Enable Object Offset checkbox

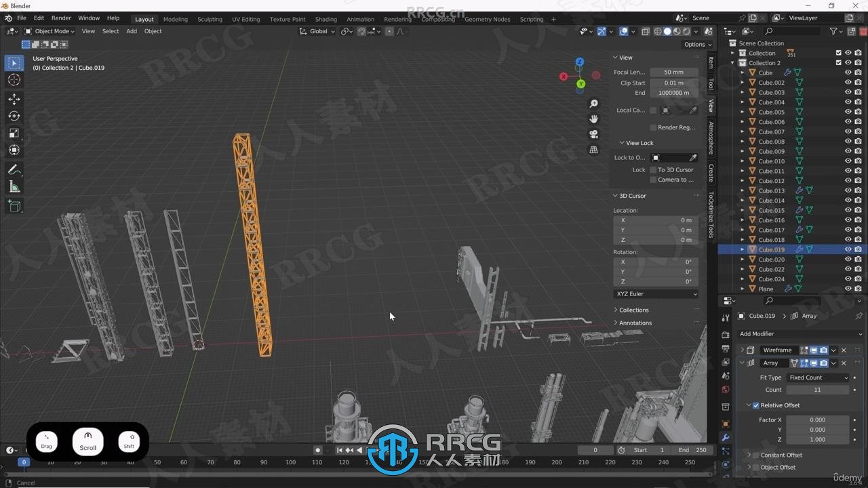756,468
